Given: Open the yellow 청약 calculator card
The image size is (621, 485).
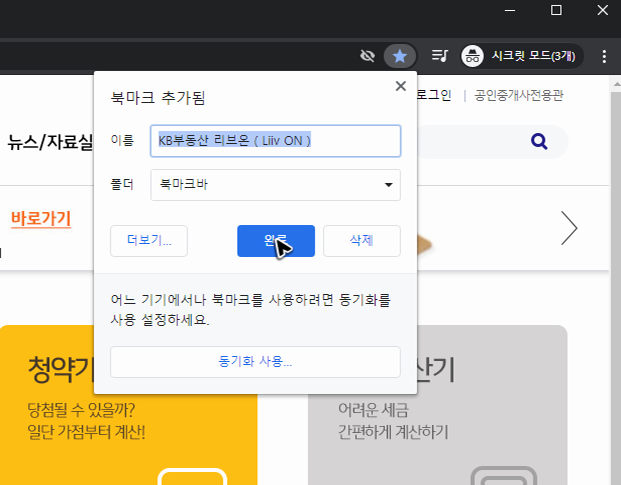Looking at the screenshot, I should [x=128, y=405].
